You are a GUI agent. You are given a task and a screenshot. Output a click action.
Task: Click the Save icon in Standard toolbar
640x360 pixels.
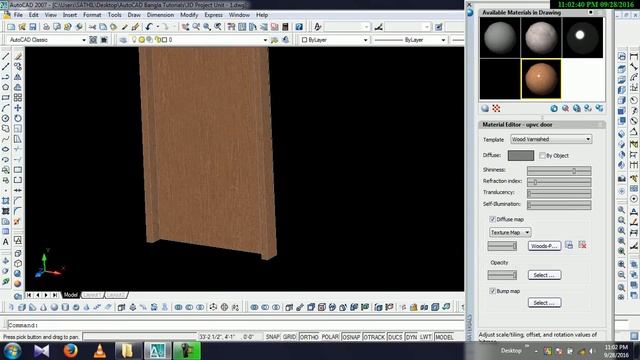[33, 27]
